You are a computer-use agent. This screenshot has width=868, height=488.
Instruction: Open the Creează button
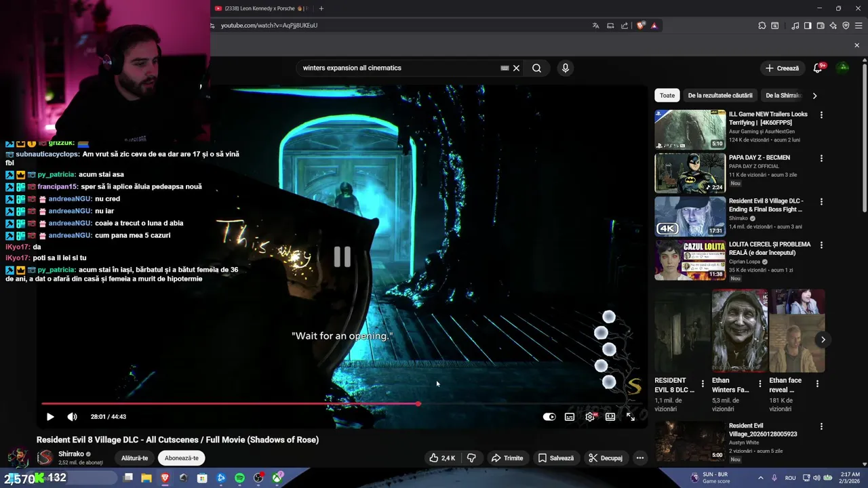pos(782,68)
